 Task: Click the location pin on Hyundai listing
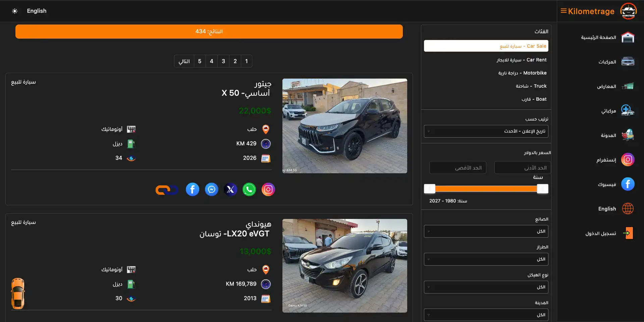click(266, 270)
